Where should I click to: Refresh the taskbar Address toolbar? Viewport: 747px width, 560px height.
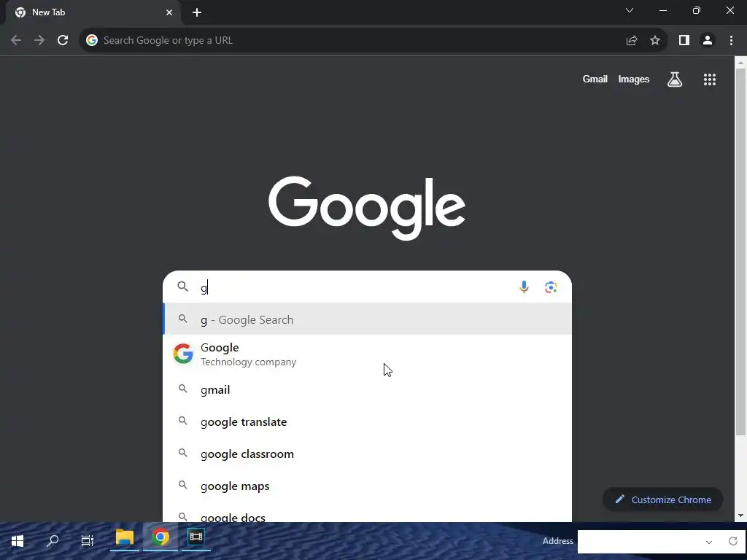pyautogui.click(x=732, y=541)
